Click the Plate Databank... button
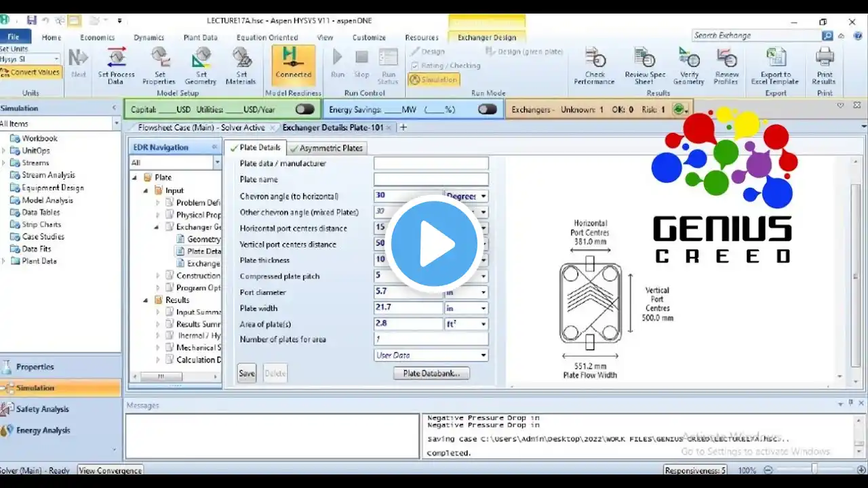 (431, 373)
